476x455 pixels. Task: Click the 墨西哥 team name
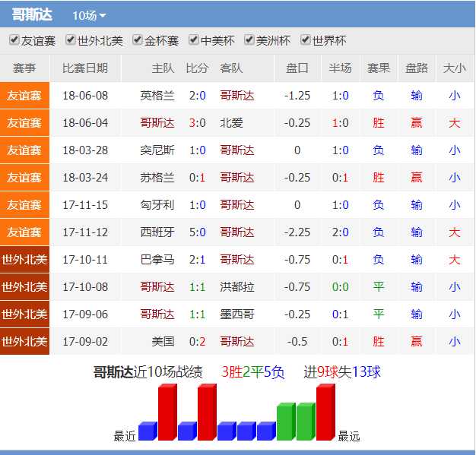tap(237, 314)
